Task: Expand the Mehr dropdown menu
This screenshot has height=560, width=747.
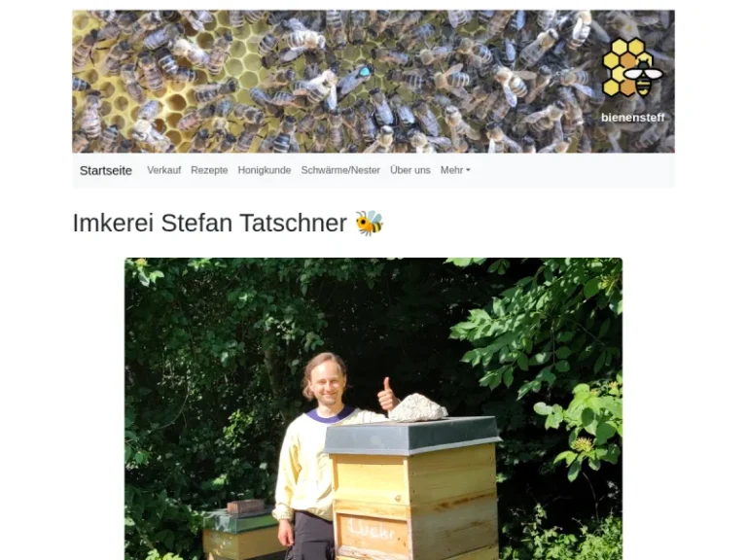Action: tap(455, 170)
